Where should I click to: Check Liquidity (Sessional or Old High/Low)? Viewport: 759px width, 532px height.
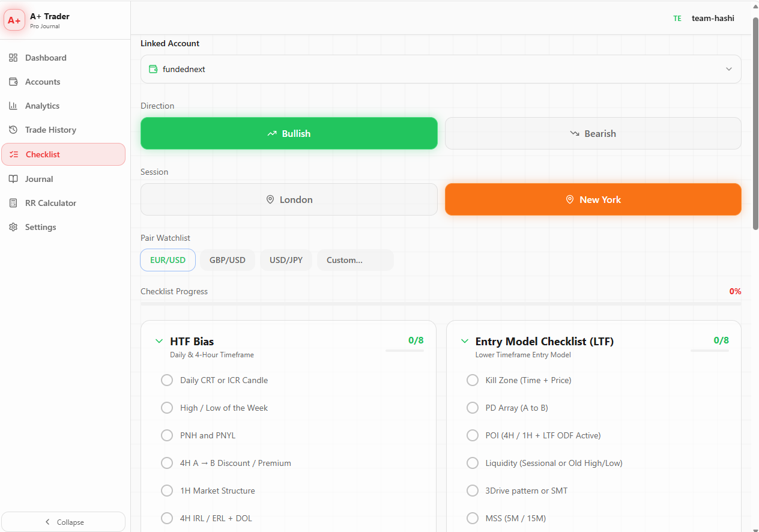[473, 463]
